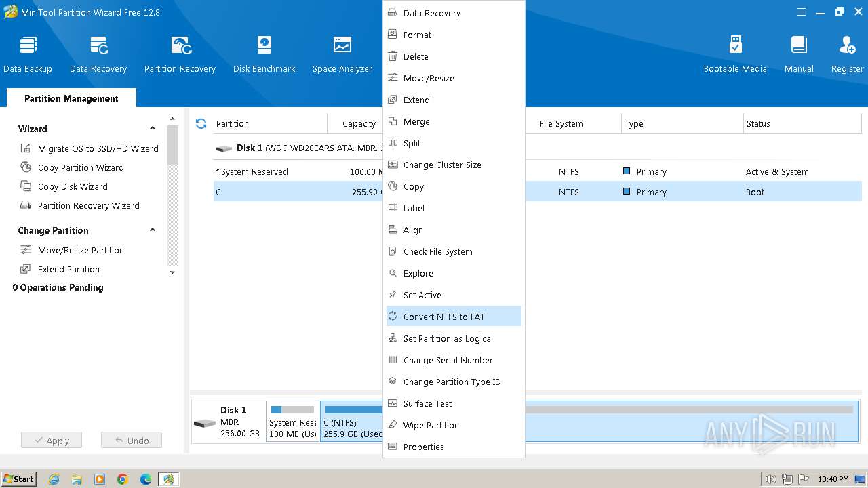The width and height of the screenshot is (868, 488).
Task: Click the volume icon in system tray
Action: point(770,479)
